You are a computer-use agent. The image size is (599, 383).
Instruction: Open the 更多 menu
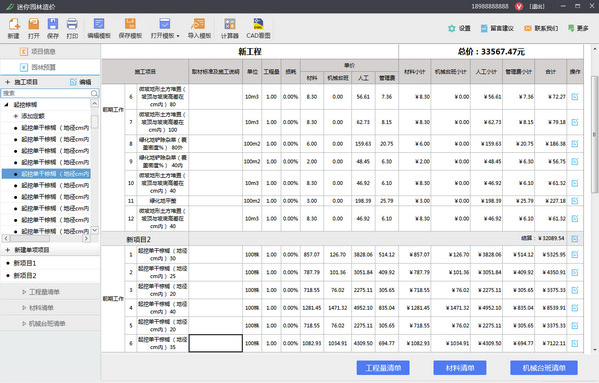tap(578, 28)
